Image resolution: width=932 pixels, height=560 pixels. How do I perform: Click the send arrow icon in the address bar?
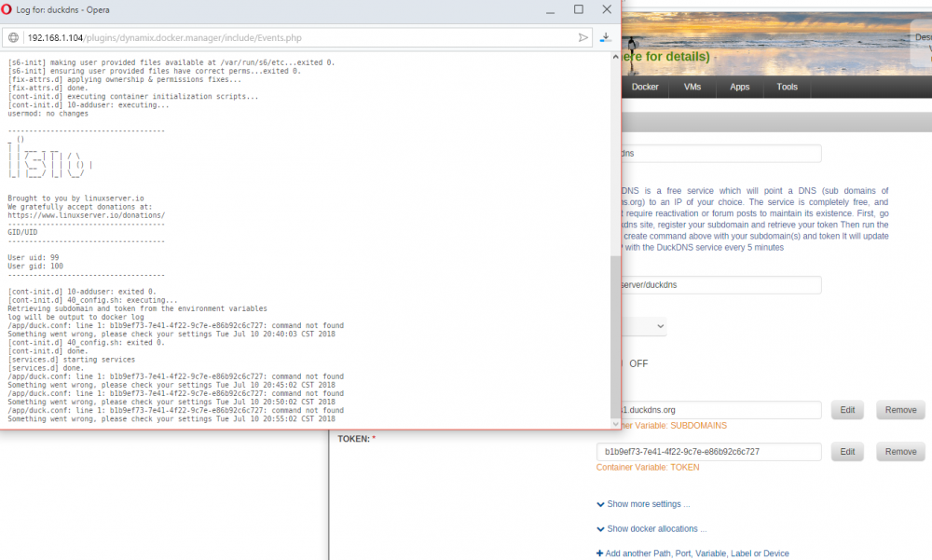click(583, 37)
